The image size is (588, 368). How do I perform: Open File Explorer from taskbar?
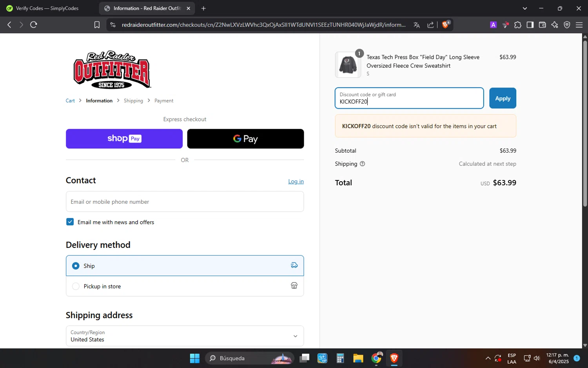(x=358, y=358)
